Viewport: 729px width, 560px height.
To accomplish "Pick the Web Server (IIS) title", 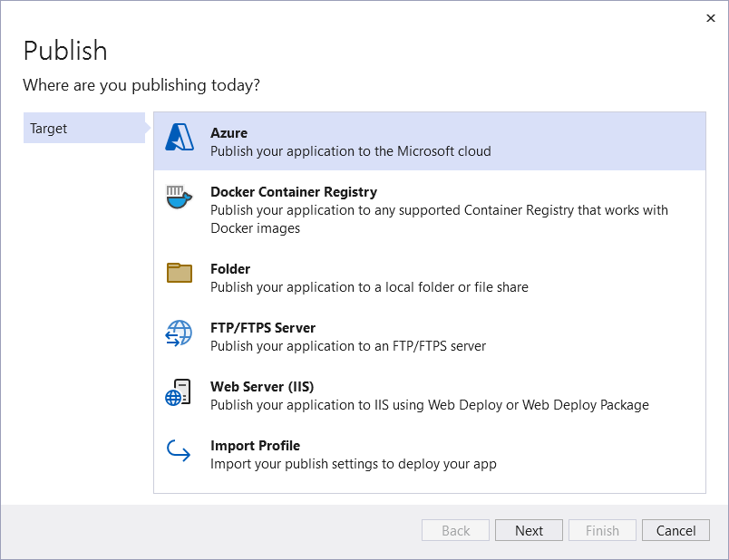I will point(262,387).
